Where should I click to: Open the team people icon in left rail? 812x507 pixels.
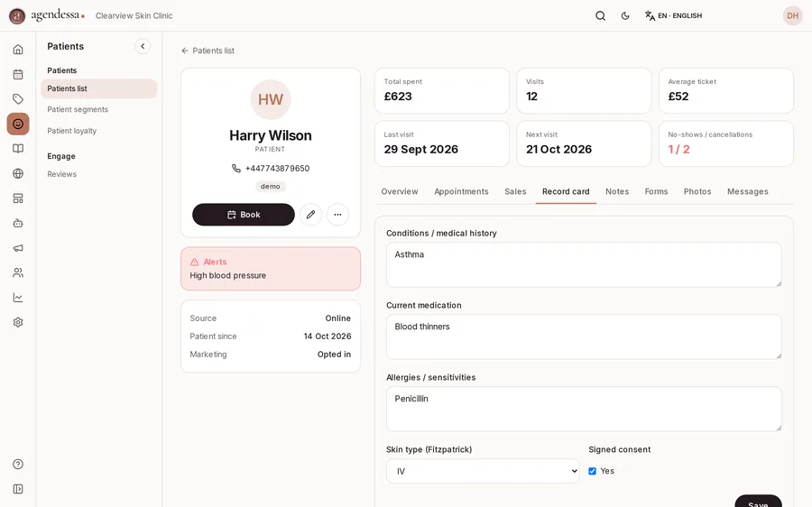coord(18,272)
